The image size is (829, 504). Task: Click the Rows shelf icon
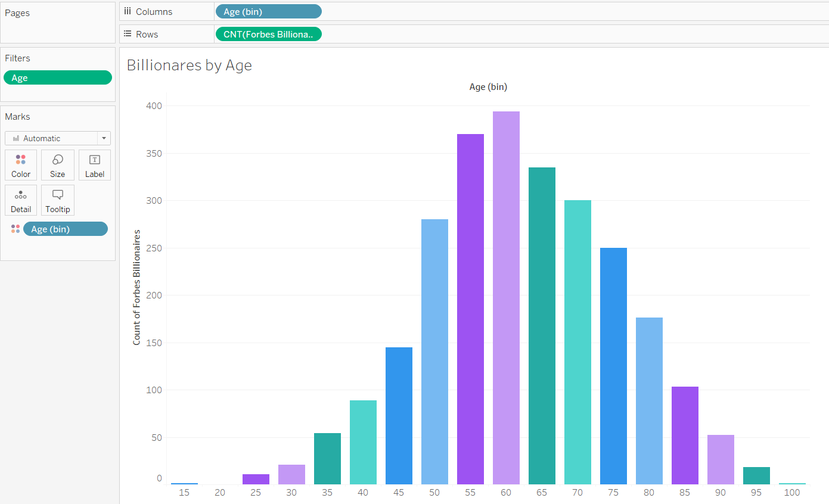(x=128, y=34)
